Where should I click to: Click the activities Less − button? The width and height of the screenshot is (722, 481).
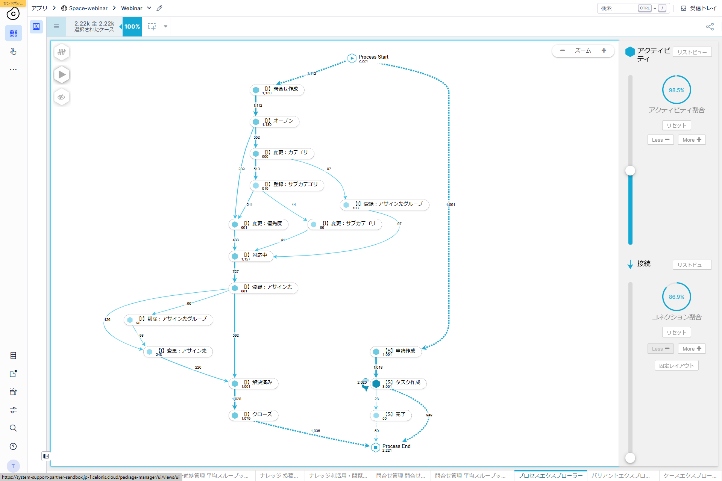[x=660, y=140]
